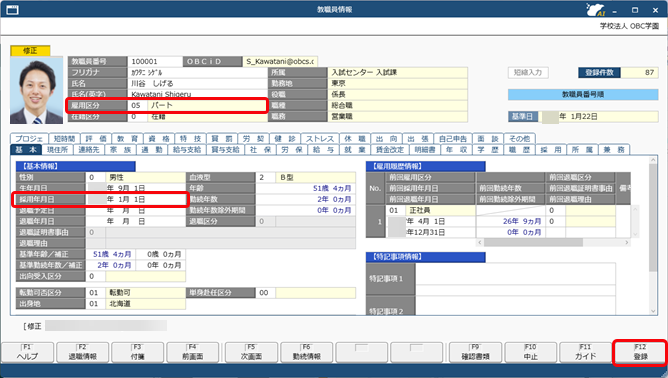Open the 短時間 tab

64,139
